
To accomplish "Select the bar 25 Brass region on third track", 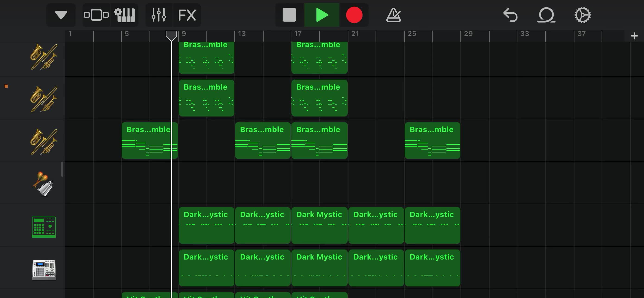I will pyautogui.click(x=433, y=141).
